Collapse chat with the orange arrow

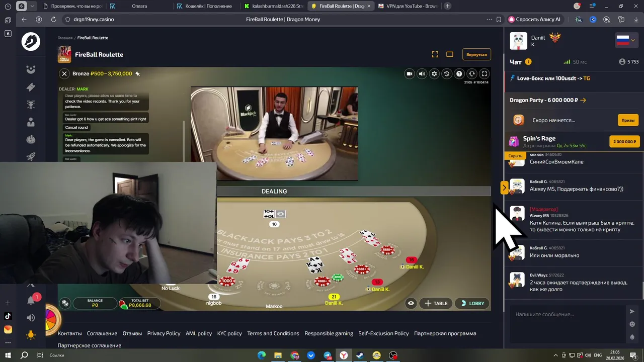(x=504, y=188)
